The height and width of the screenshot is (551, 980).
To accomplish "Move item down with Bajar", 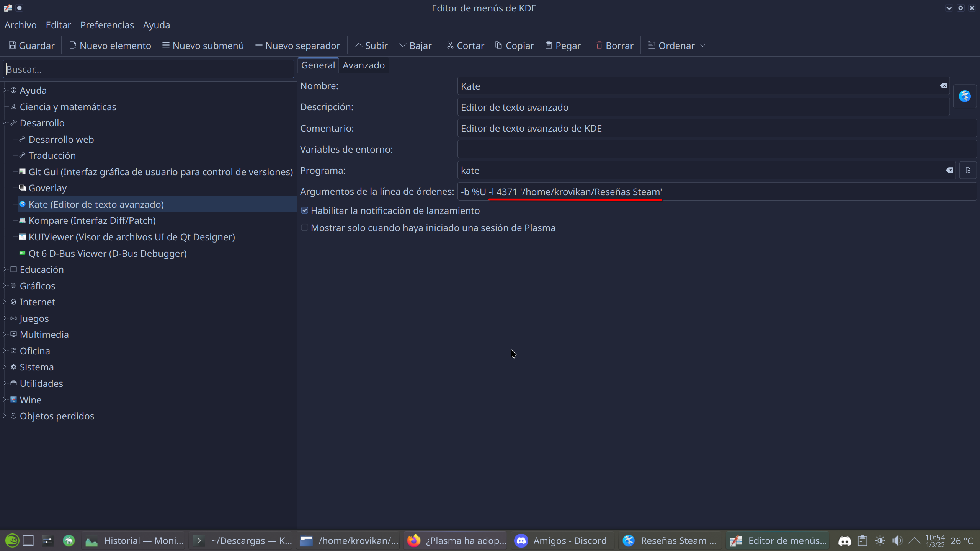I will 415,46.
